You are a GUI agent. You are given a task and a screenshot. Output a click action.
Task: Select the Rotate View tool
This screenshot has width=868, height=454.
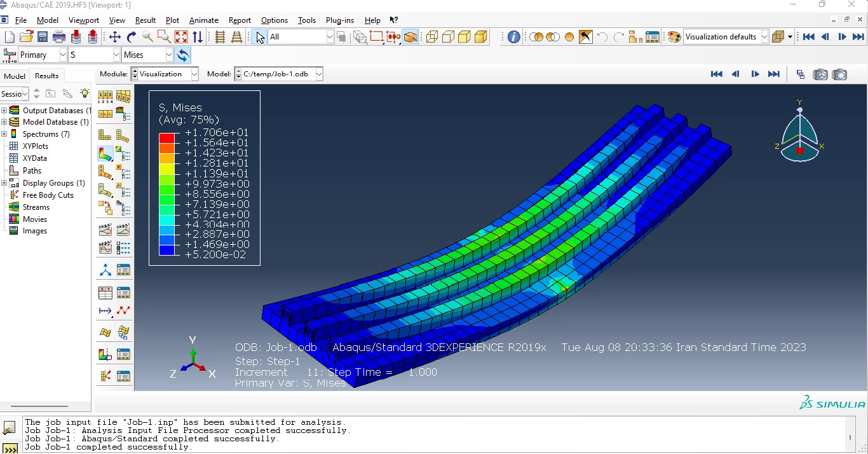(132, 37)
